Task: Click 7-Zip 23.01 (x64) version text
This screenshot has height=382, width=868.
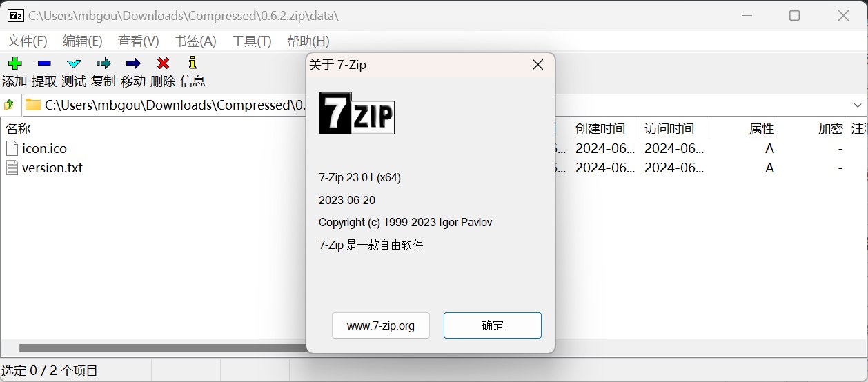Action: pos(359,177)
